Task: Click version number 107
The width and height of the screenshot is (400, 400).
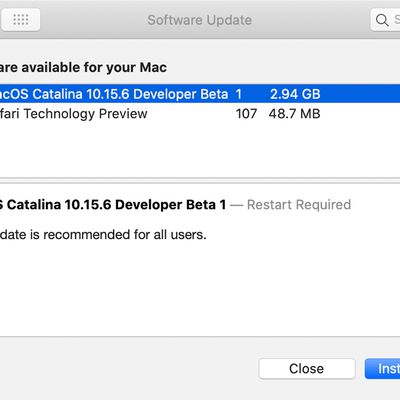Action: [246, 114]
